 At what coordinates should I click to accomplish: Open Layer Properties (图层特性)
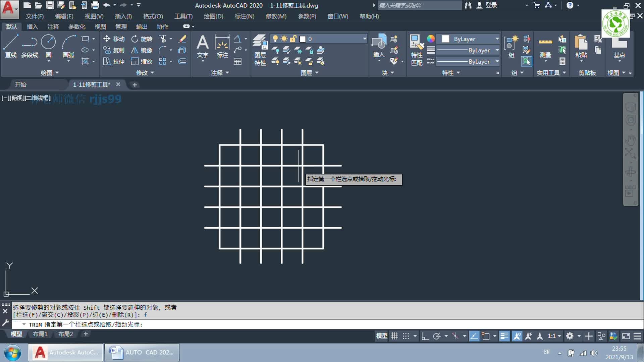tap(260, 50)
